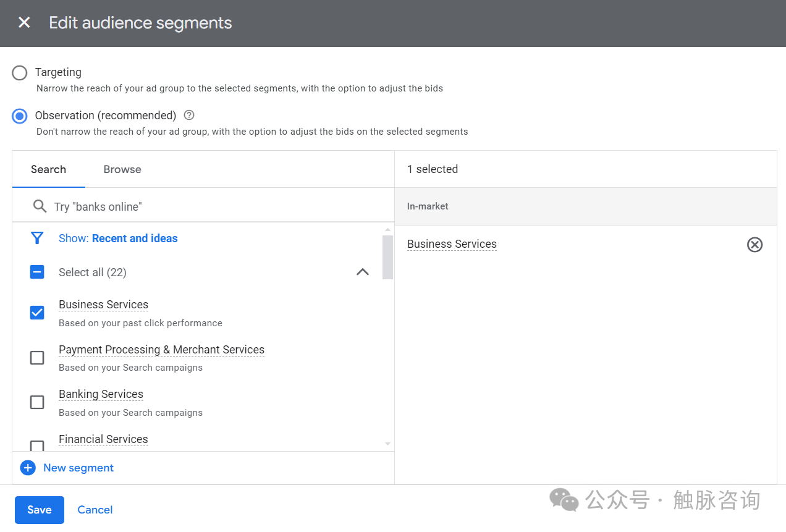Select the Observation (recommended) radio button
Viewport: 786px width, 532px height.
tap(20, 116)
